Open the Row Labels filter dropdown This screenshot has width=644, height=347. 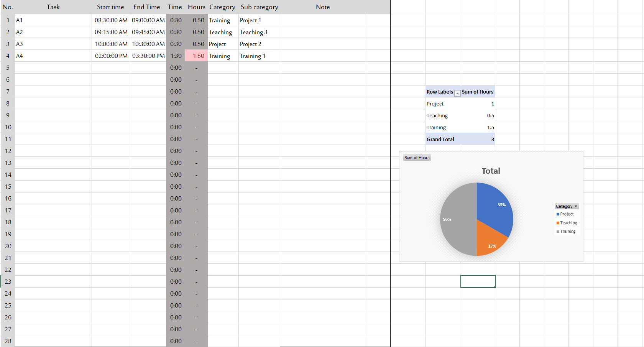(x=457, y=93)
